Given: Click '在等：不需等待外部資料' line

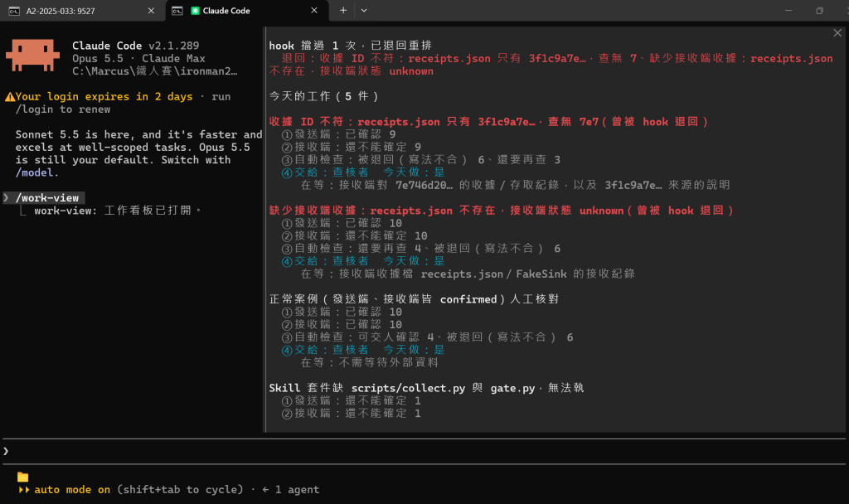Looking at the screenshot, I should pyautogui.click(x=369, y=363).
